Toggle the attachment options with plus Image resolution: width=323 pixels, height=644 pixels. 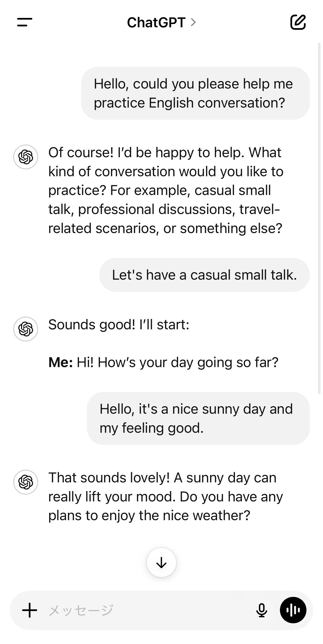pos(29,610)
